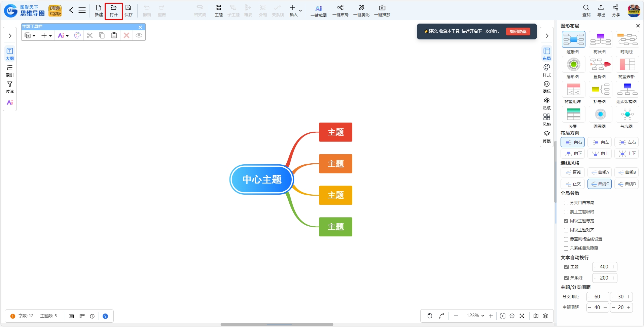The width and height of the screenshot is (644, 327).
Task: Select the 曲线A connector style button
Action: point(600,172)
